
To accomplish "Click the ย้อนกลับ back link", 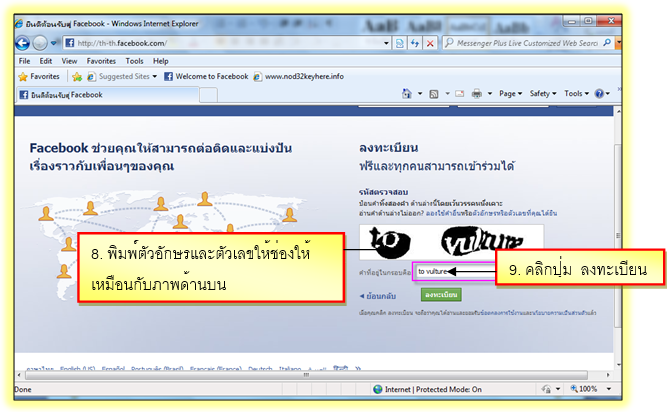I will (x=378, y=296).
